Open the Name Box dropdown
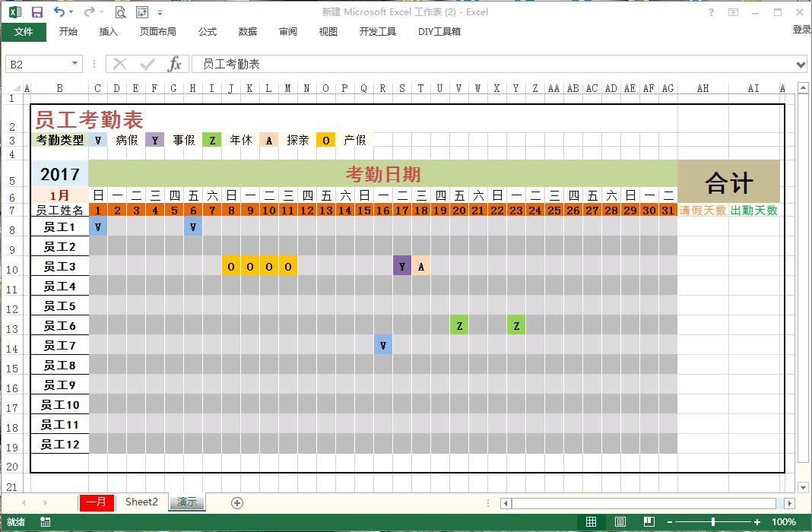The width and height of the screenshot is (812, 532). 74,64
